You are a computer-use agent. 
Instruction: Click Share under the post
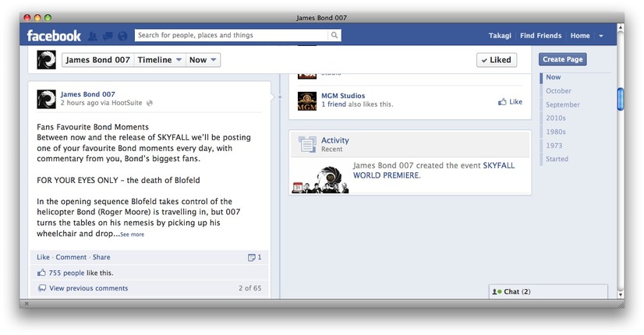[x=101, y=257]
